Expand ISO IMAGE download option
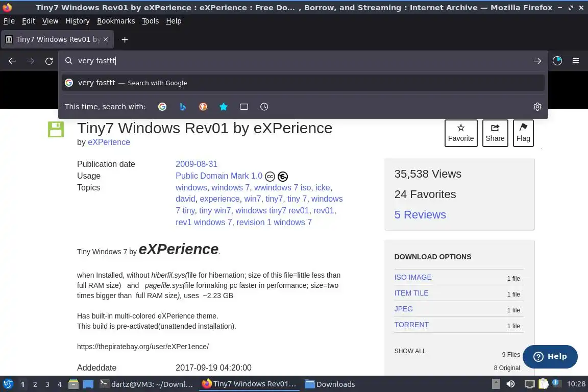The image size is (588, 392). (413, 277)
